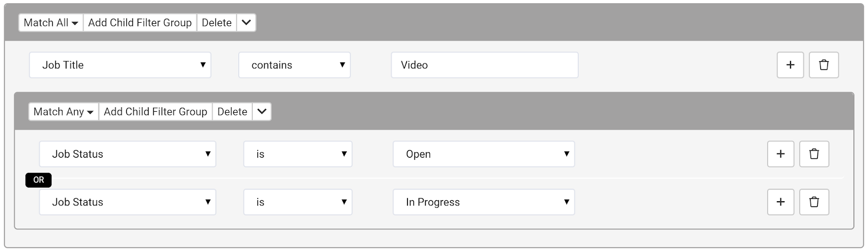This screenshot has height=251, width=868.
Task: Add a filter after the Job Title row
Action: tap(790, 65)
